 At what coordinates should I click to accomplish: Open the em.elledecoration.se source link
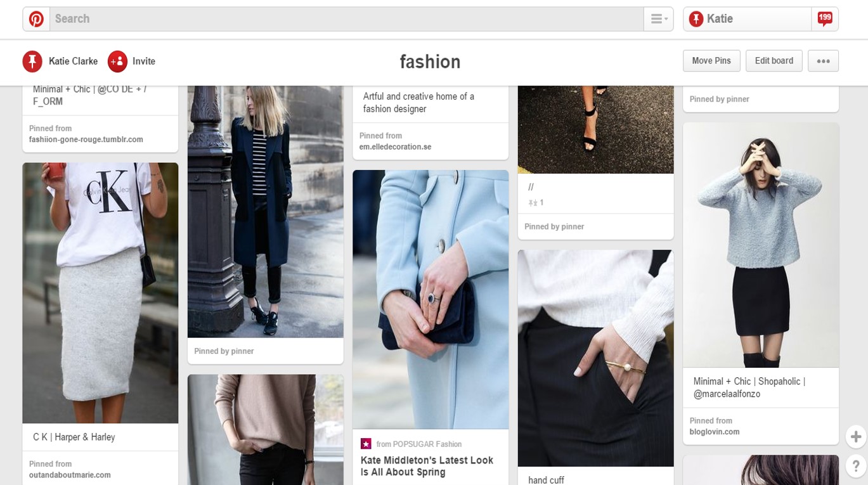tap(395, 147)
